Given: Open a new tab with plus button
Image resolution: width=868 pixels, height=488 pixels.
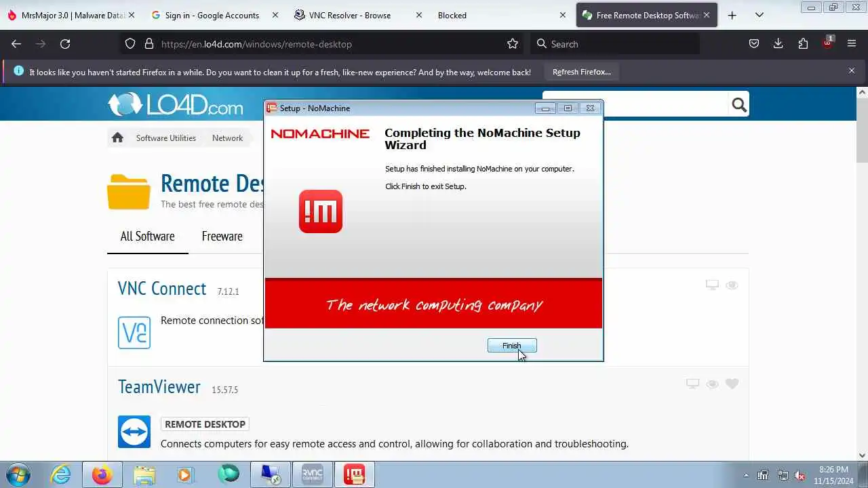Looking at the screenshot, I should 732,15.
